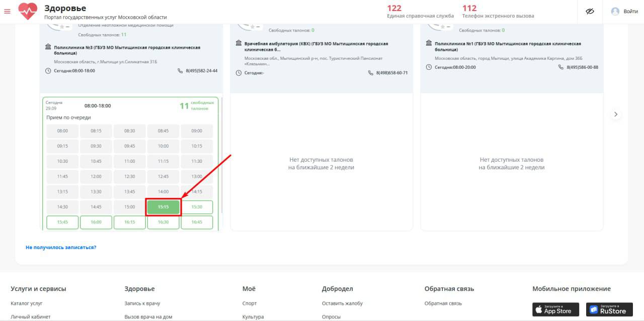Select the 15:30 time slot
Viewport: 644px width, 321px height.
pos(197,207)
